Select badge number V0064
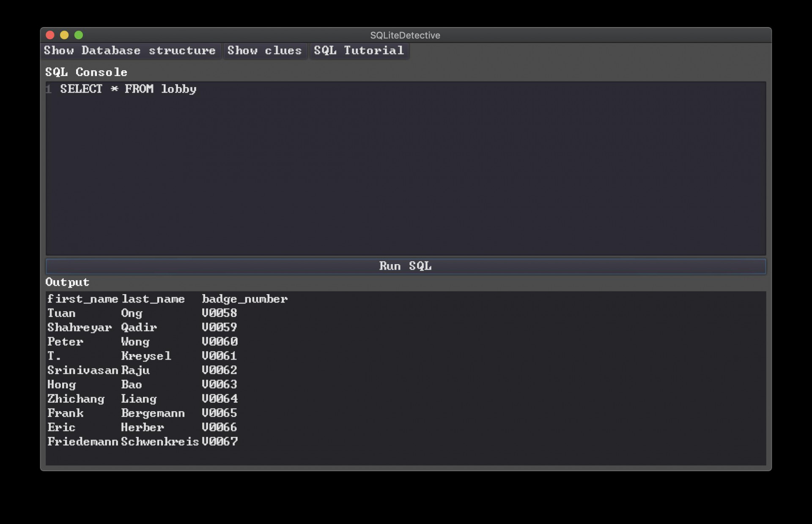This screenshot has height=524, width=812. coord(220,399)
